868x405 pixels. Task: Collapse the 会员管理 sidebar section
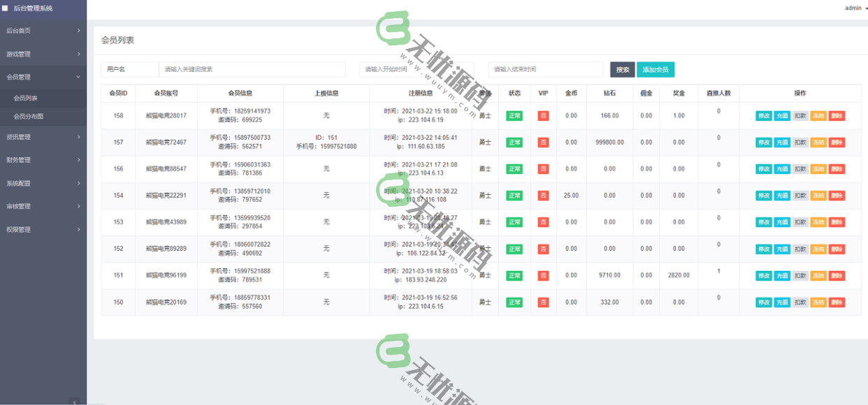[43, 77]
